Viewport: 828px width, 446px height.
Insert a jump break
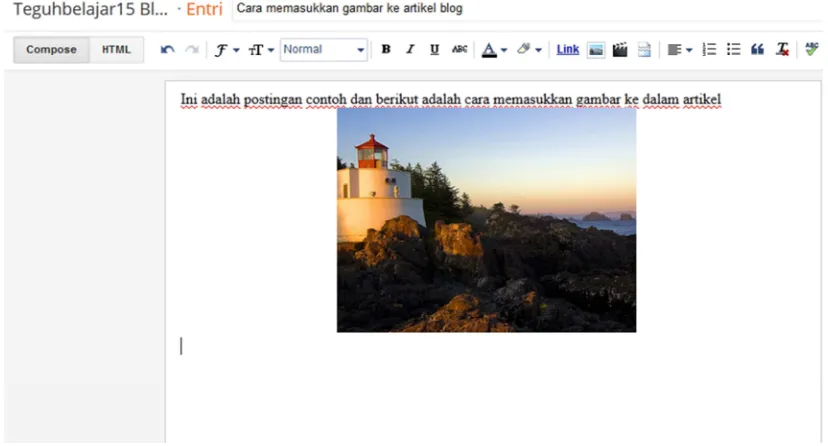(644, 50)
